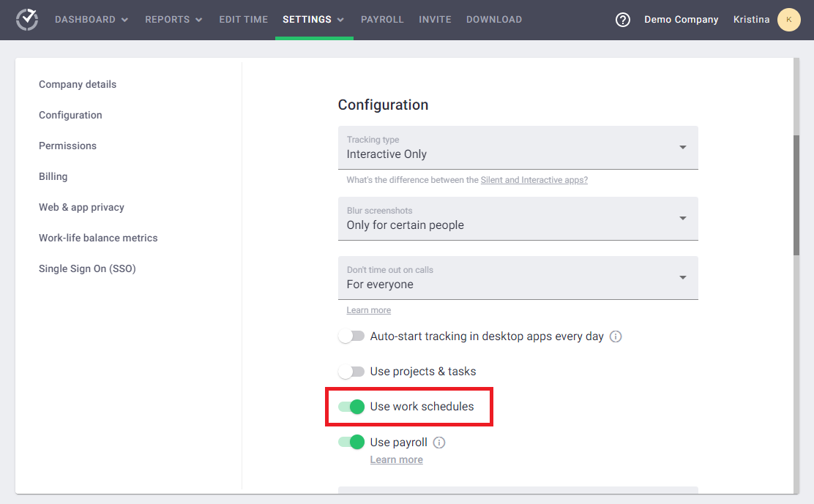Viewport: 814px width, 504px height.
Task: Disable the Use work schedules toggle
Action: pyautogui.click(x=351, y=407)
